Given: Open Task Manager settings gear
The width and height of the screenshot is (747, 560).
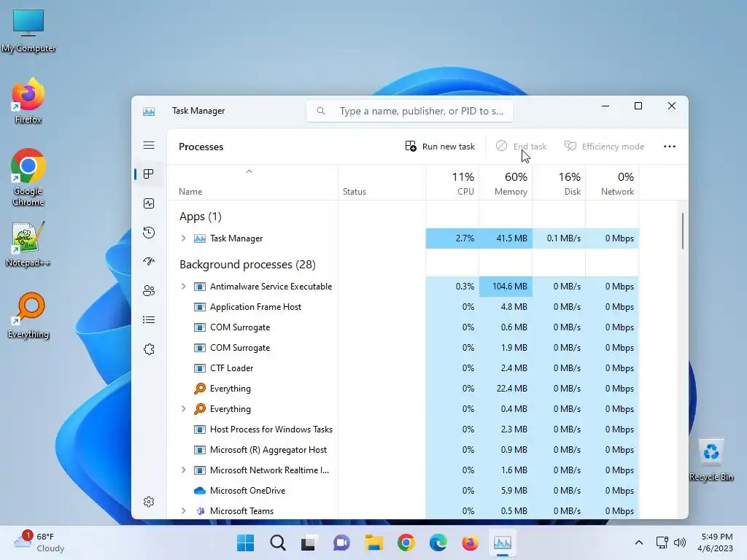Looking at the screenshot, I should coord(149,502).
